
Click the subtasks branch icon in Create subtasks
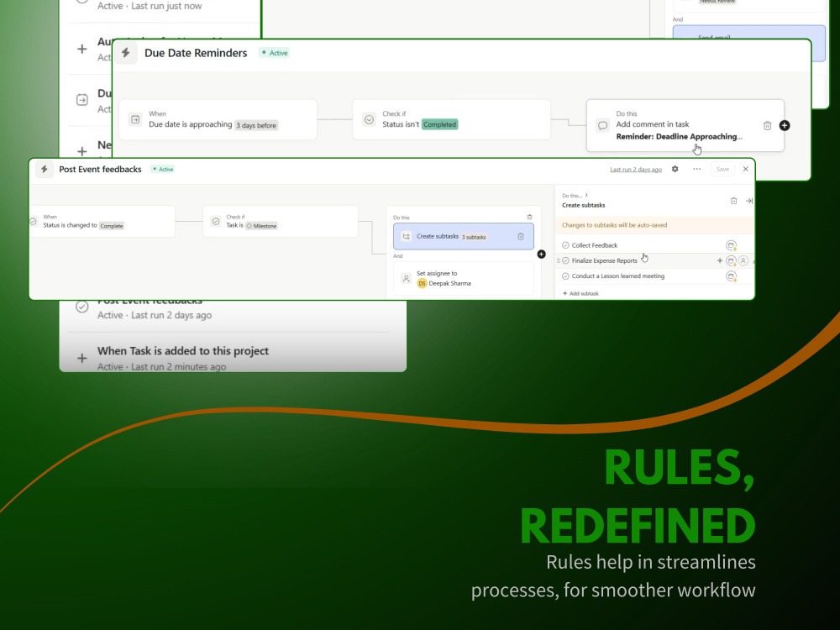tap(406, 236)
